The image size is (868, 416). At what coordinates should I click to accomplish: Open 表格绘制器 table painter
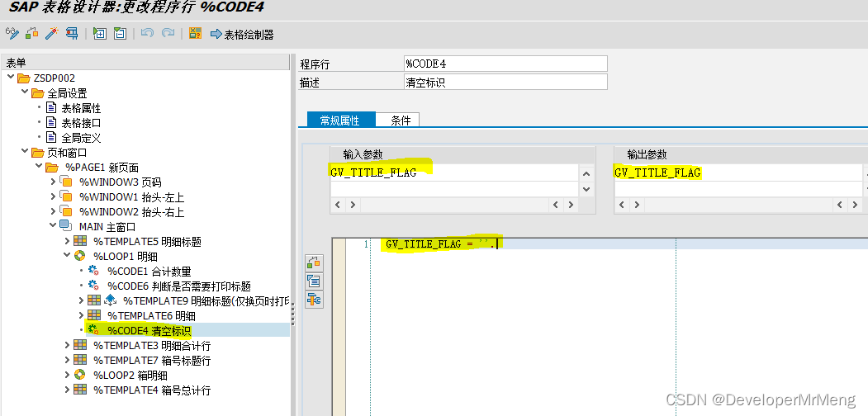pyautogui.click(x=242, y=35)
